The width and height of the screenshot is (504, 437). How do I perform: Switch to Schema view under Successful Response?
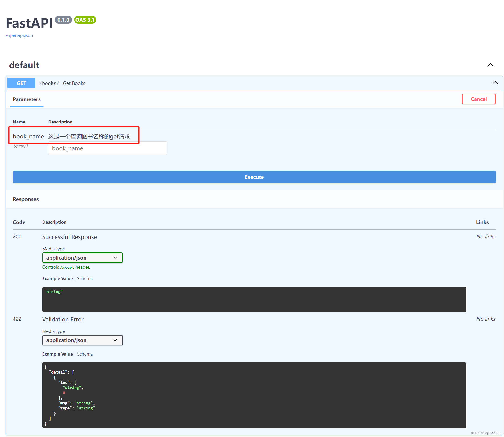click(x=85, y=278)
